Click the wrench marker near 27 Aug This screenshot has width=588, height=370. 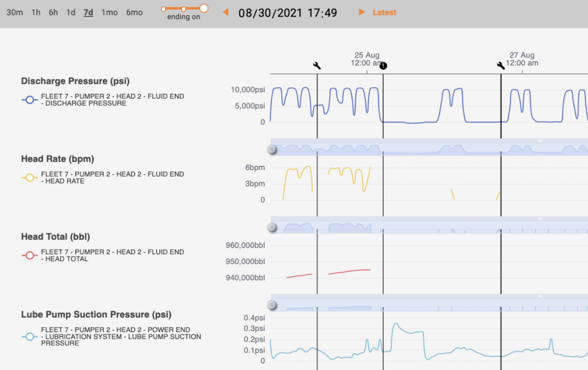(x=501, y=66)
